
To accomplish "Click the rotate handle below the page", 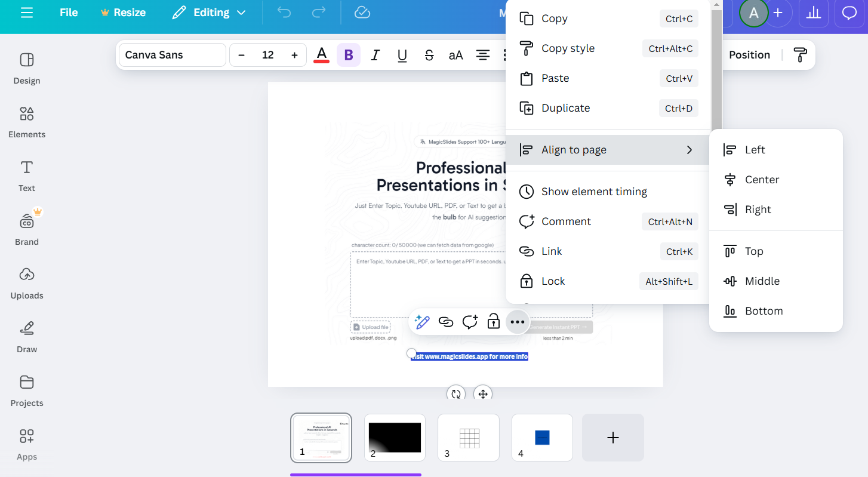I will 456,394.
